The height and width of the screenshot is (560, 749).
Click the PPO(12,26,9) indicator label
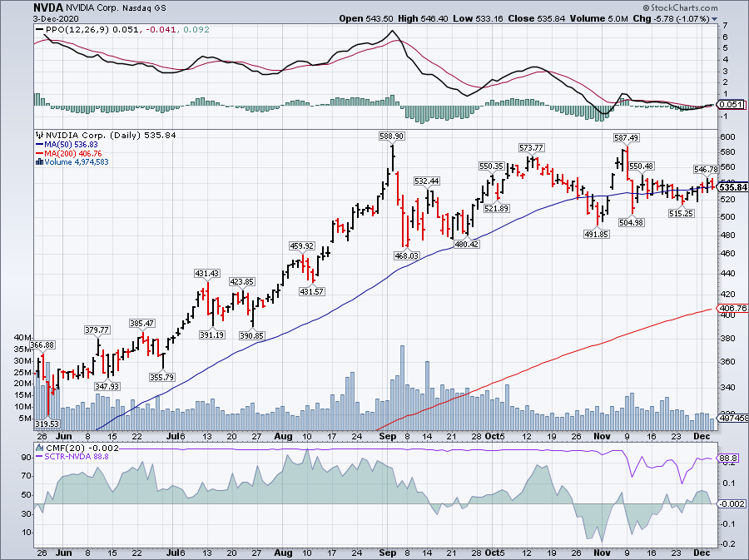[77, 30]
